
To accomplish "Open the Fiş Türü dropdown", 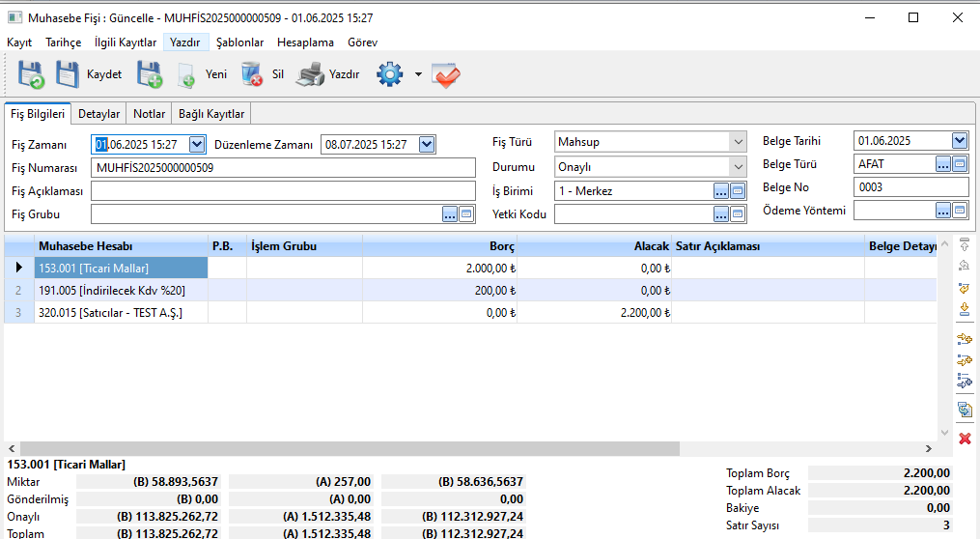I will pos(738,142).
